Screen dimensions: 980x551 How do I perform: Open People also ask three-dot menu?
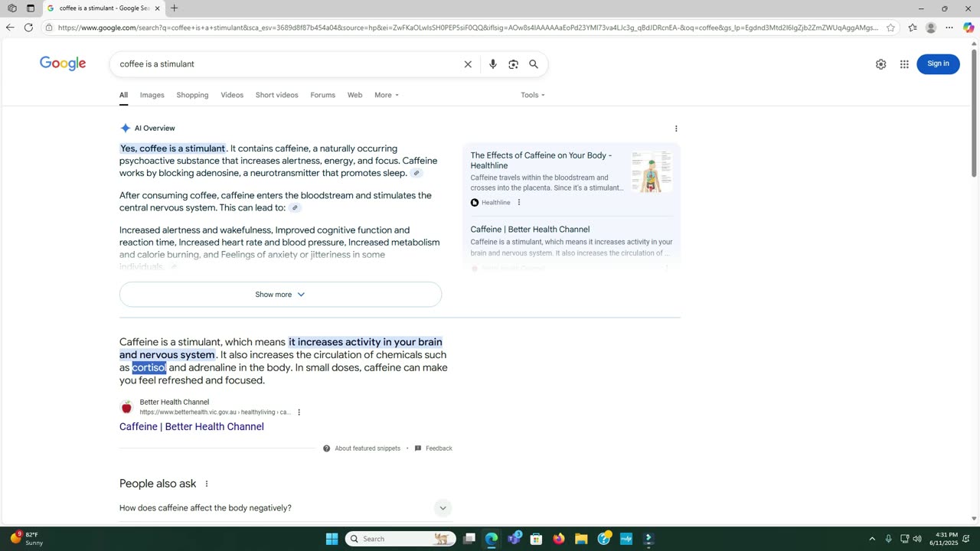click(x=206, y=484)
